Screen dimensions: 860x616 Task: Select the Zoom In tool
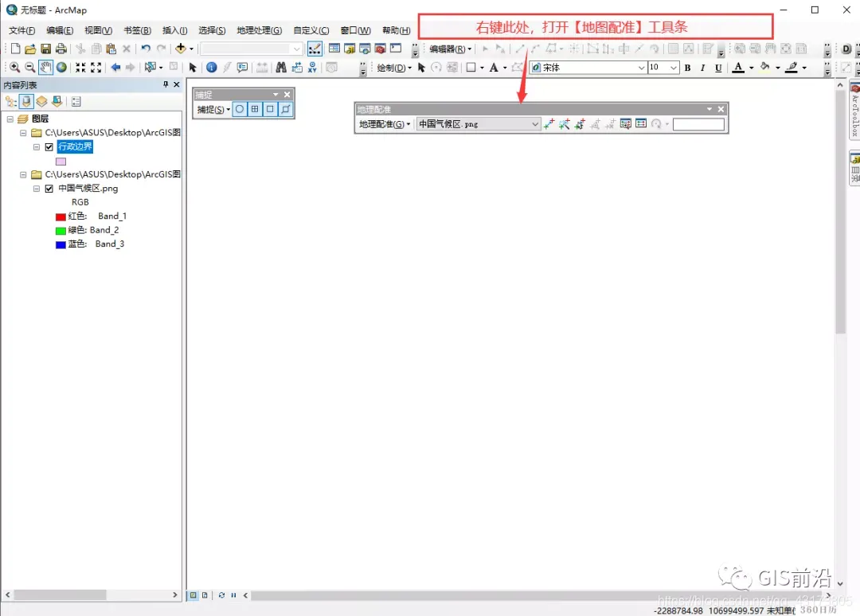[x=15, y=67]
